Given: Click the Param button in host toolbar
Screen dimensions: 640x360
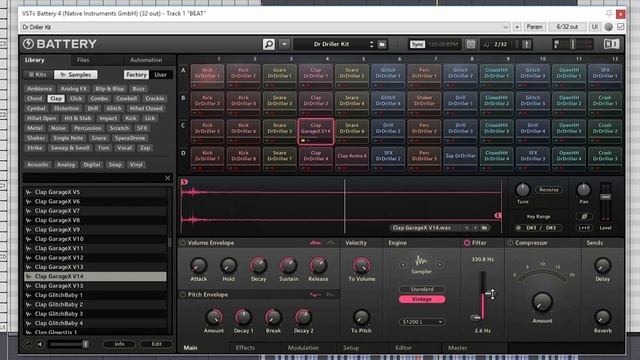Looking at the screenshot, I should click(x=534, y=27).
